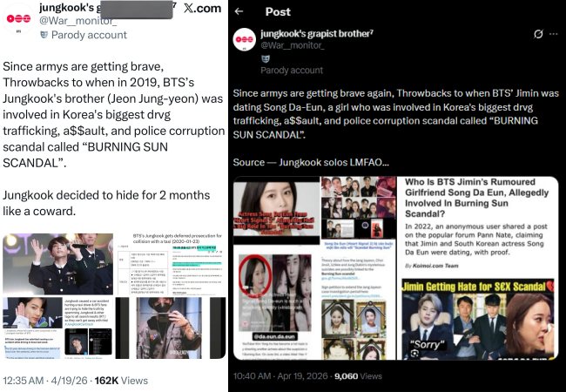Open profile avatar in the left light post
This screenshot has height=392, width=566.
click(x=18, y=18)
